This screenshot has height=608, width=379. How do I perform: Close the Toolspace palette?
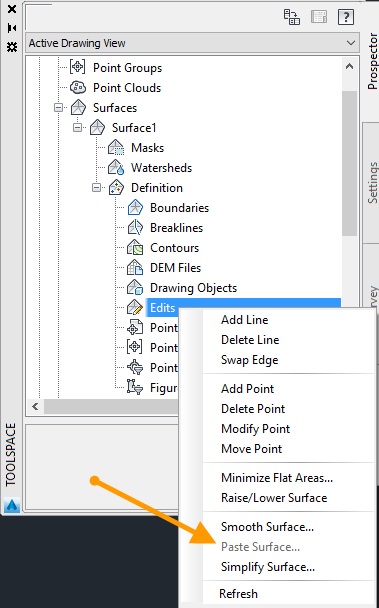coord(12,9)
